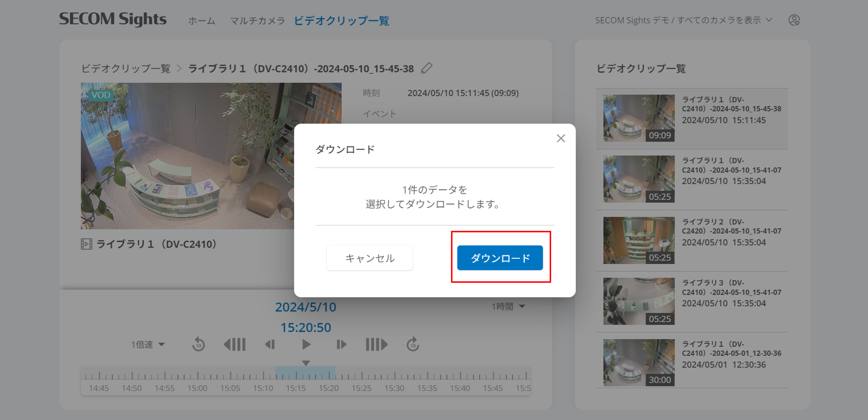Click the timeline playhead triangle marker
Screen dimensions: 868x420
[x=306, y=363]
